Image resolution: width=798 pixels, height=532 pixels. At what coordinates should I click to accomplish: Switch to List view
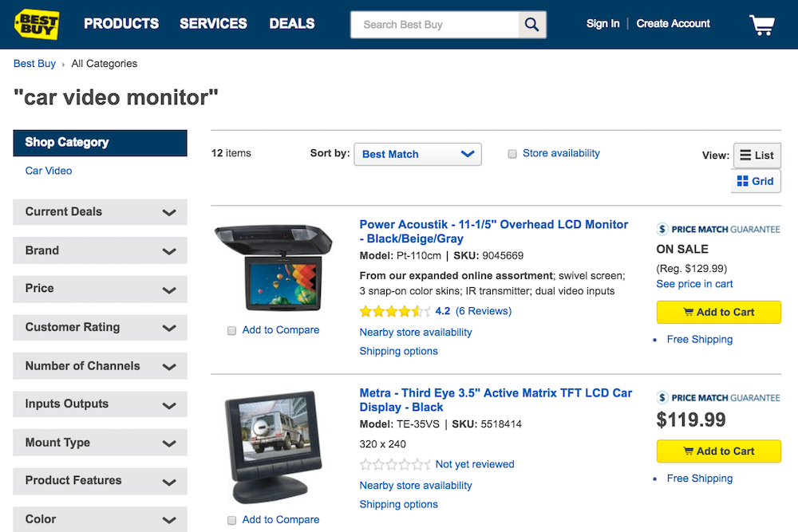pyautogui.click(x=757, y=156)
